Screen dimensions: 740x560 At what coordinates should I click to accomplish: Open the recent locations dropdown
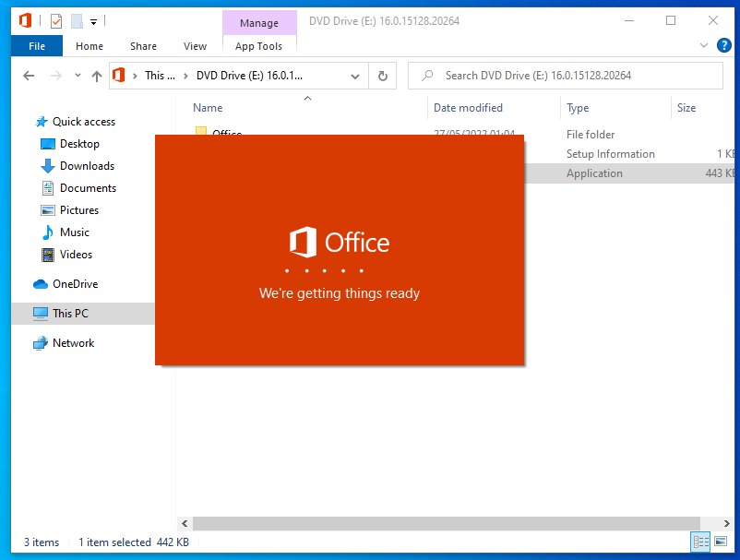[x=78, y=76]
